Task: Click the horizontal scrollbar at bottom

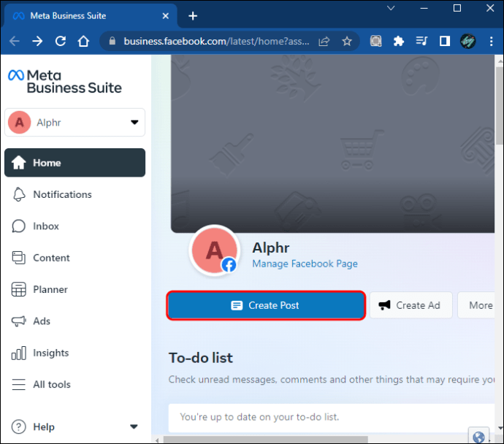Action: point(265,439)
